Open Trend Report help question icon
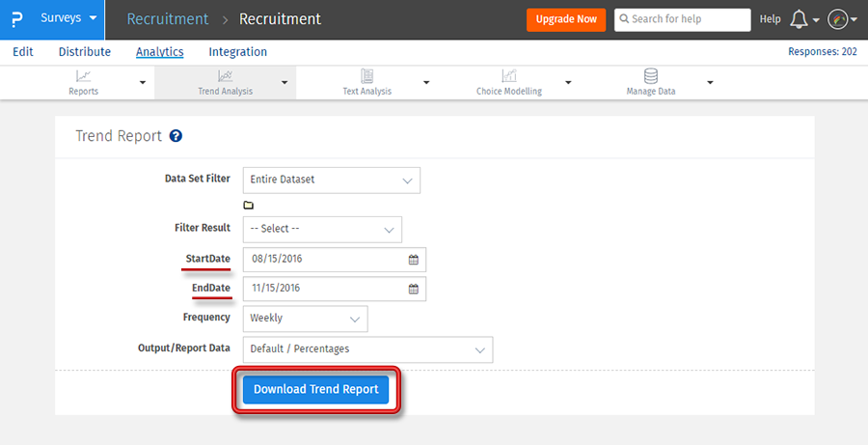The image size is (868, 445). point(176,136)
